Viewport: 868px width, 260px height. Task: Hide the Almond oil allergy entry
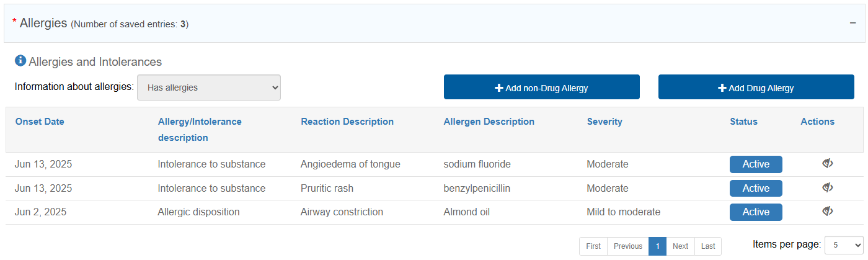[827, 211]
